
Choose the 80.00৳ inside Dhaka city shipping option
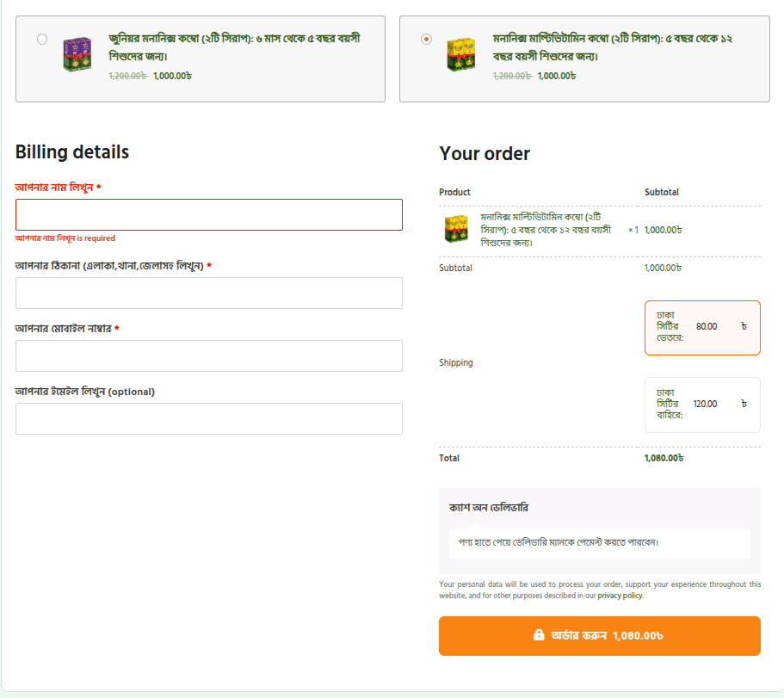pos(701,327)
